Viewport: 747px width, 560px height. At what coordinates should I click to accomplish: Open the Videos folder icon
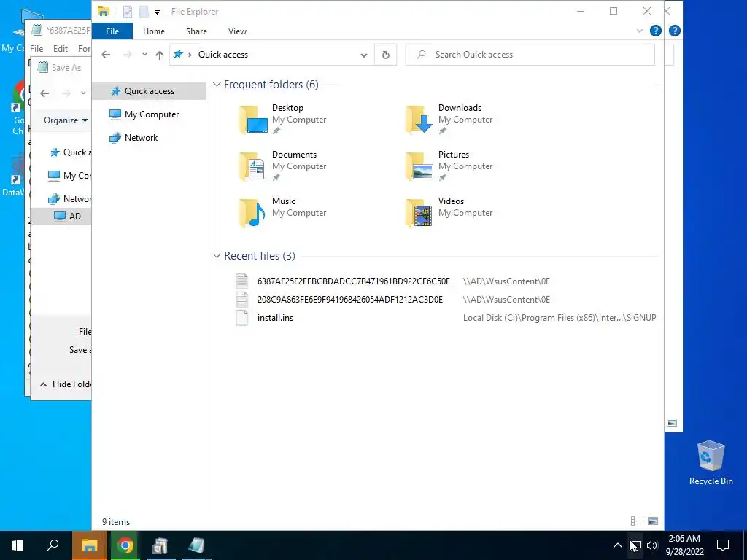(x=419, y=213)
